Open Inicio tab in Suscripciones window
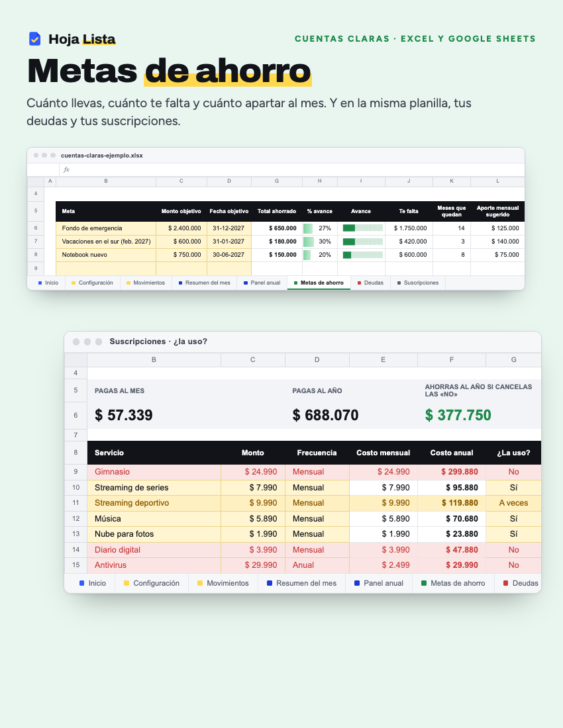The height and width of the screenshot is (728, 563). tap(93, 583)
